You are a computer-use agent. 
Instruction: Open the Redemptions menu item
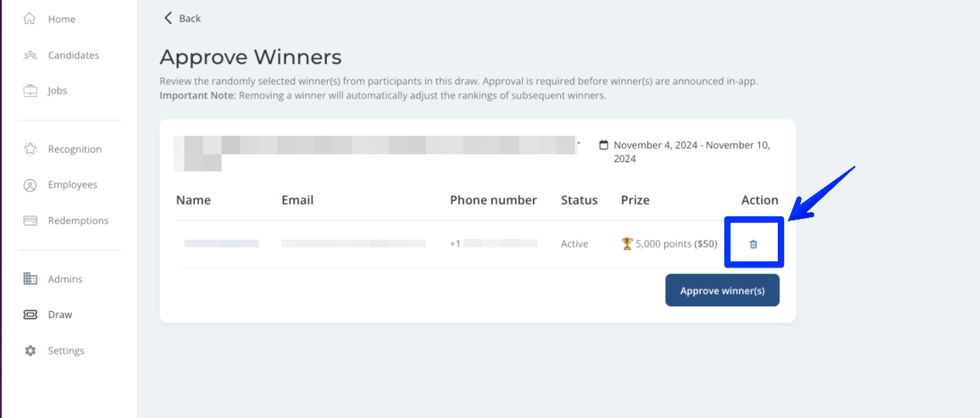click(x=78, y=220)
